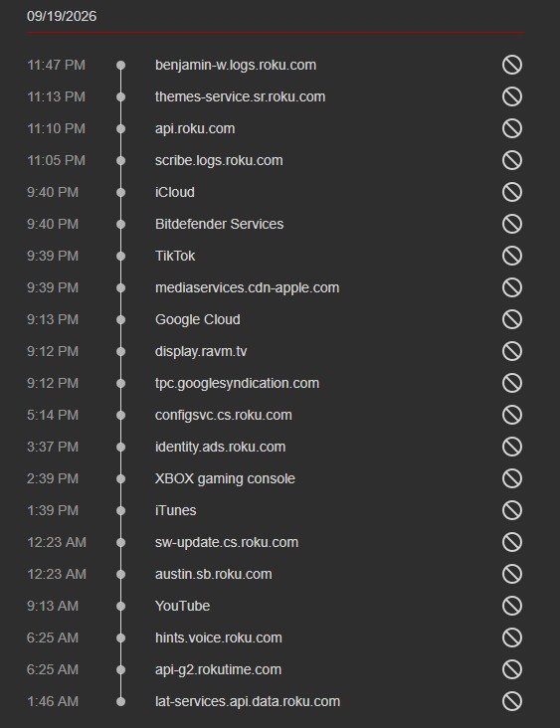
Task: Click timeline dot beside YouTube
Action: pyautogui.click(x=120, y=606)
